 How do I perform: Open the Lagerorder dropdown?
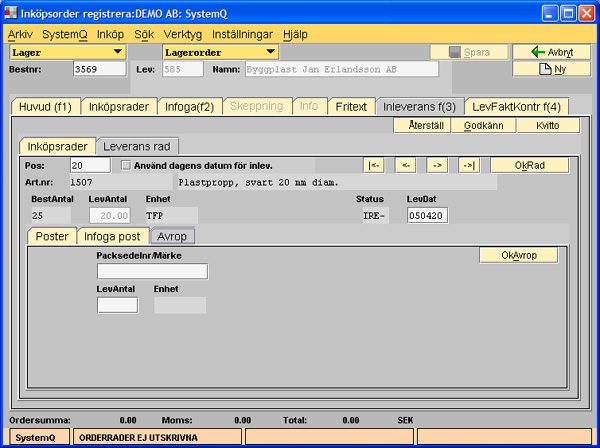point(221,52)
